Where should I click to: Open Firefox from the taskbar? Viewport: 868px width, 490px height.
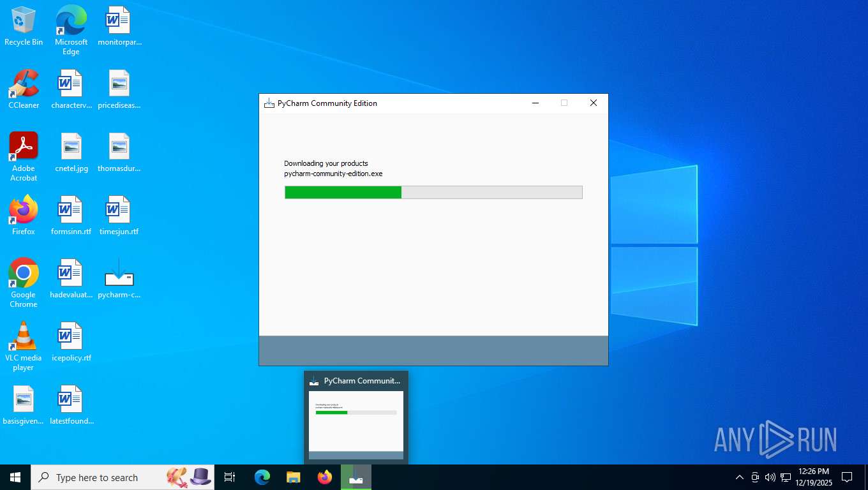click(325, 477)
